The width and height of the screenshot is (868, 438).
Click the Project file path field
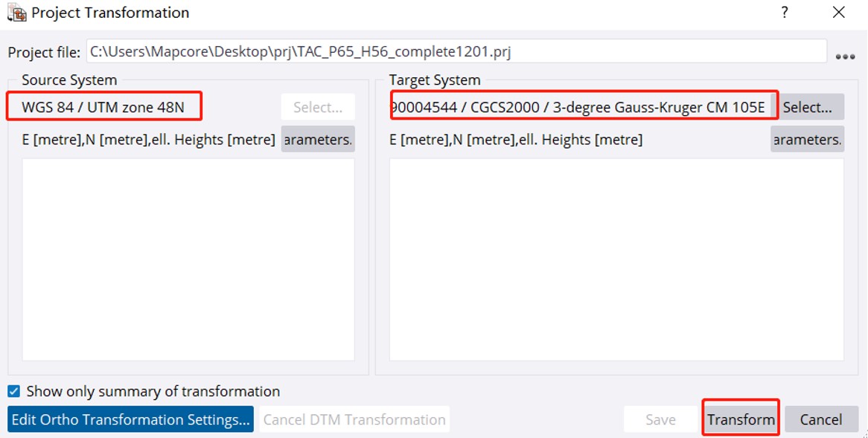tap(456, 52)
